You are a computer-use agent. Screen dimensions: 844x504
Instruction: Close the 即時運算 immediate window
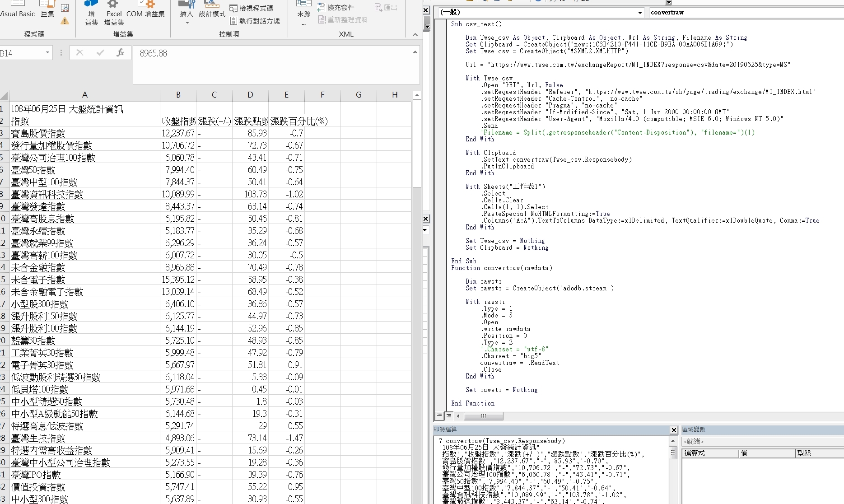pyautogui.click(x=674, y=430)
